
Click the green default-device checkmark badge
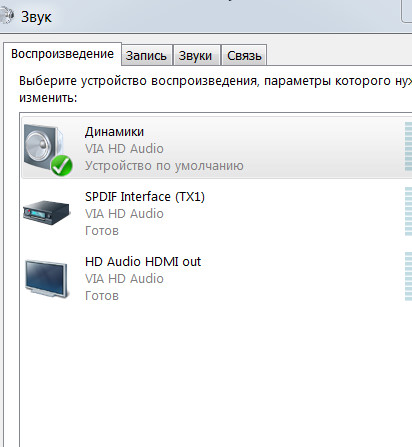coord(62,165)
